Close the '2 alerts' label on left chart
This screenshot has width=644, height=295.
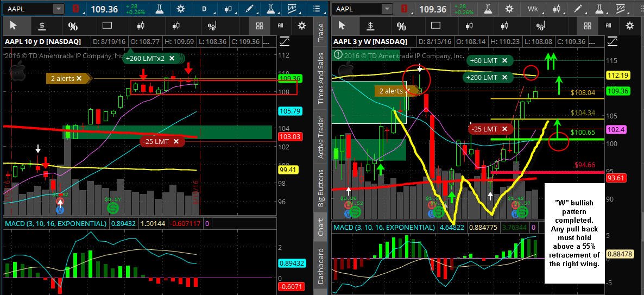(79, 78)
